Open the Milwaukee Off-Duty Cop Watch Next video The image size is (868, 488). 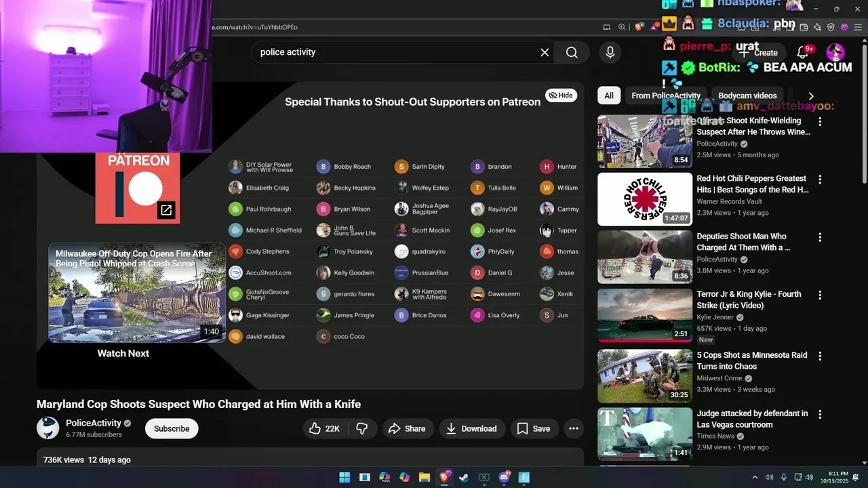point(137,293)
